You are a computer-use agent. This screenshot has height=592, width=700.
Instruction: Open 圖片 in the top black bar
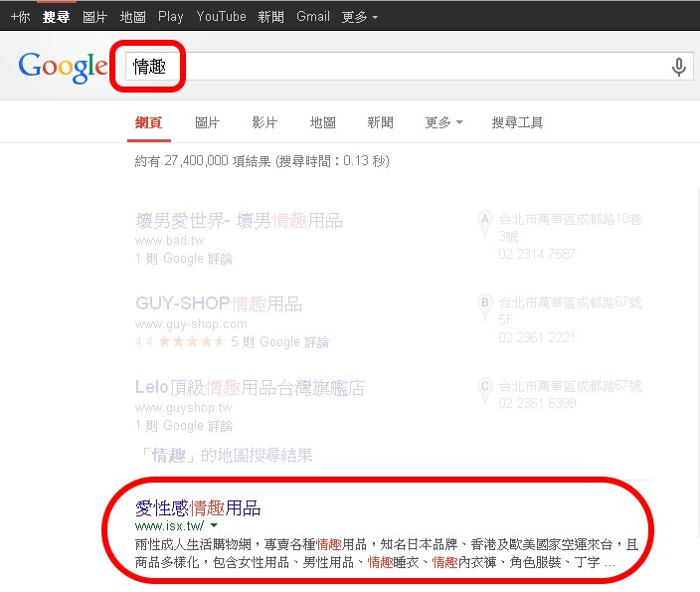click(x=95, y=17)
